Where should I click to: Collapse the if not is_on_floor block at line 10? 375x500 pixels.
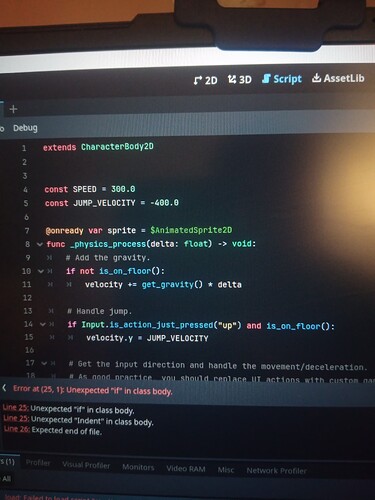pyautogui.click(x=41, y=271)
